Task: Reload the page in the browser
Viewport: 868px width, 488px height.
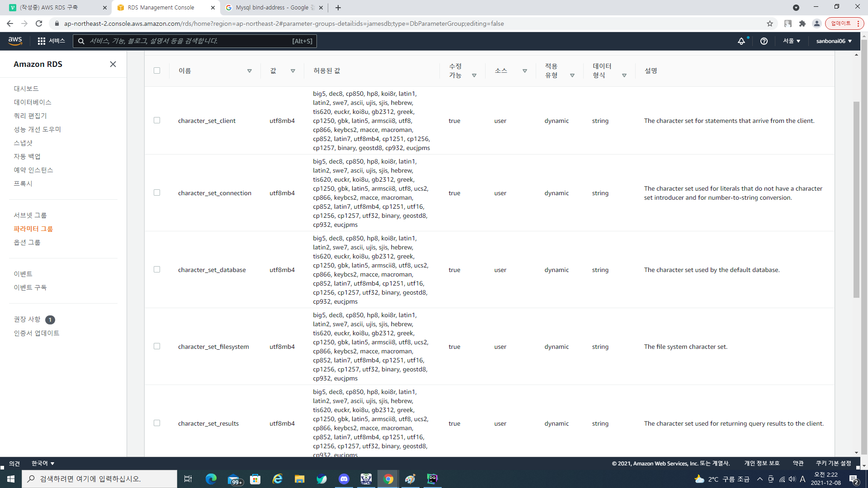Action: (x=39, y=23)
